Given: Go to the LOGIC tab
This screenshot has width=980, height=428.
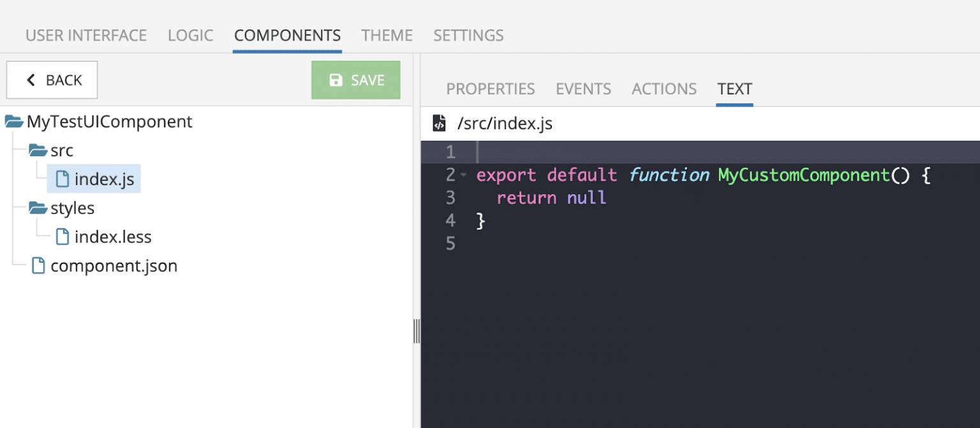Looking at the screenshot, I should pyautogui.click(x=189, y=35).
